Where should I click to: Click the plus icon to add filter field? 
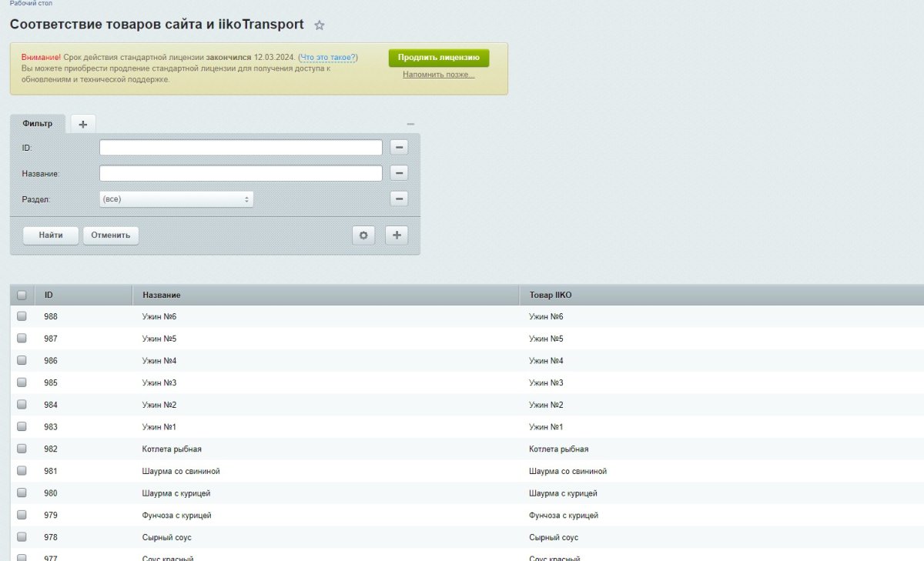(x=396, y=235)
